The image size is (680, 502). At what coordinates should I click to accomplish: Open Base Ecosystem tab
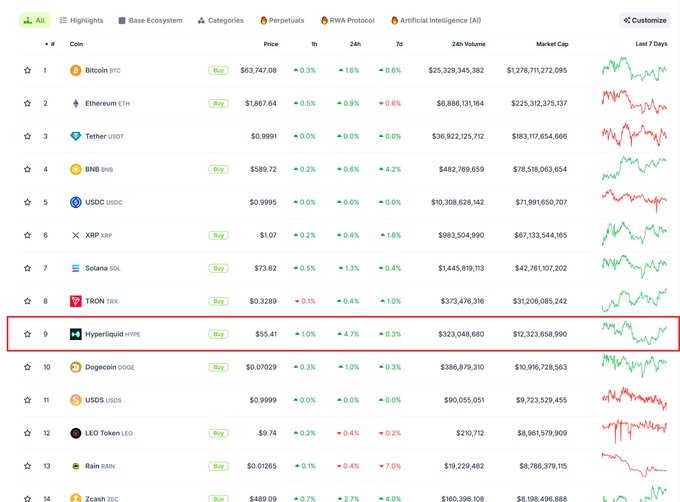click(x=150, y=20)
